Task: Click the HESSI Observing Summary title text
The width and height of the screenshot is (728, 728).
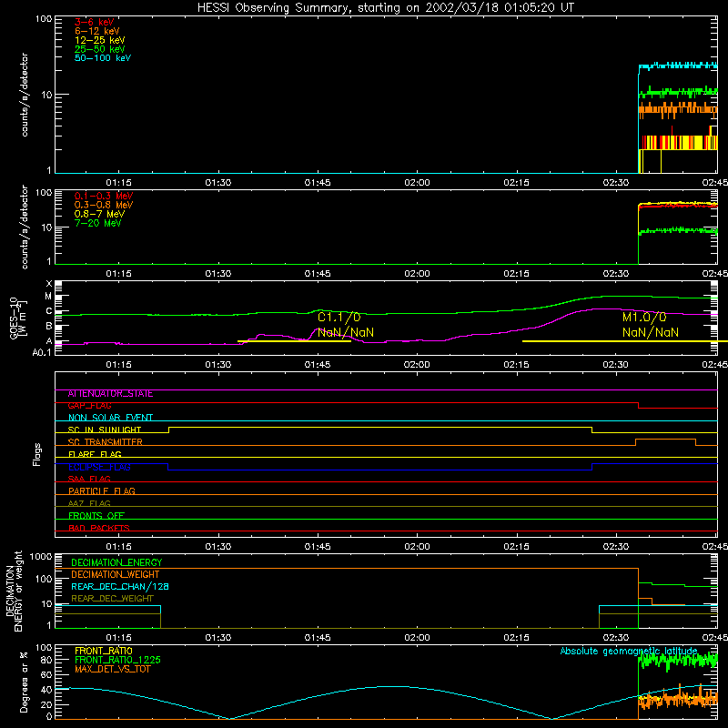Action: click(385, 8)
